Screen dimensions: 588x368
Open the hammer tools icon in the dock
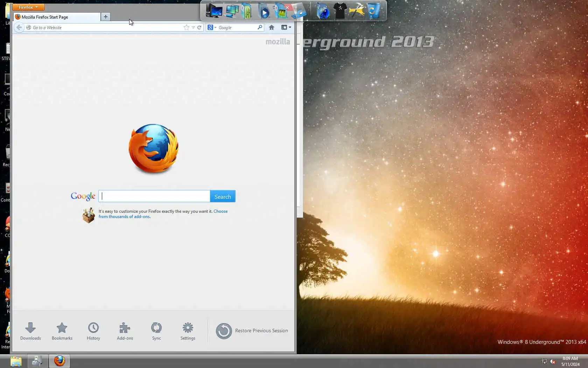357,11
